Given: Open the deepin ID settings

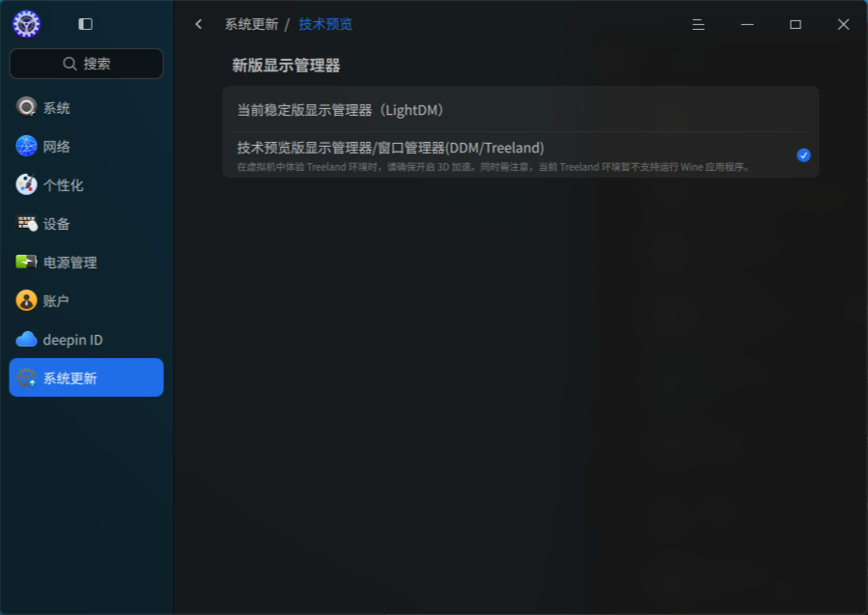Looking at the screenshot, I should (x=86, y=339).
